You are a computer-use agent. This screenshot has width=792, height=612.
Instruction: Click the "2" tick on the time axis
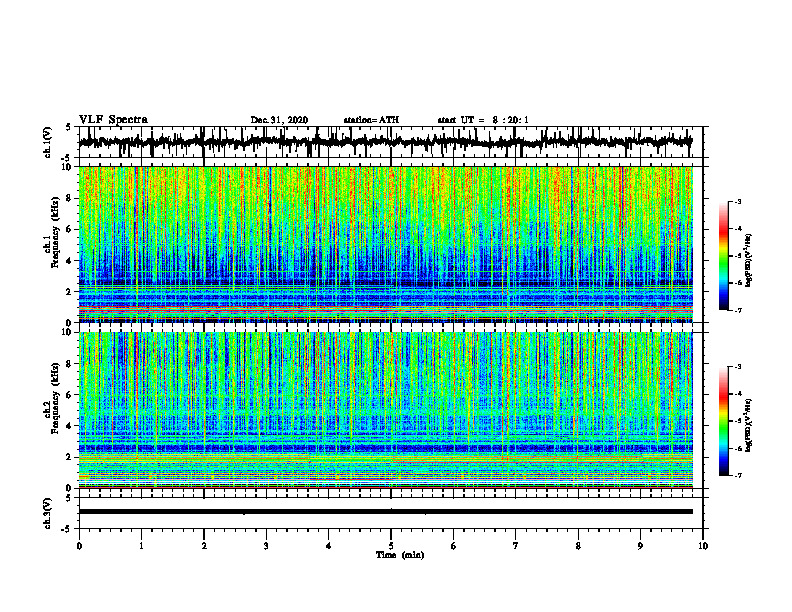204,546
